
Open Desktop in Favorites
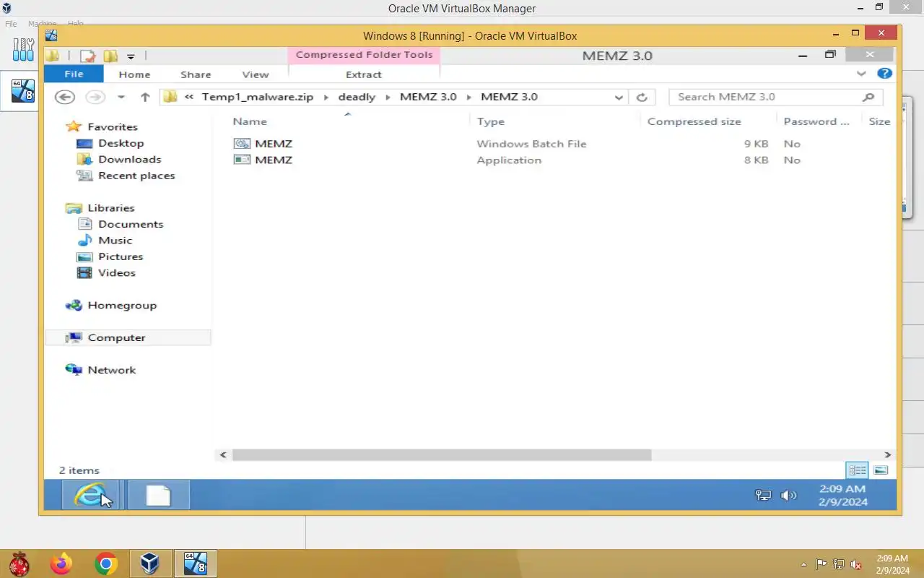(121, 143)
